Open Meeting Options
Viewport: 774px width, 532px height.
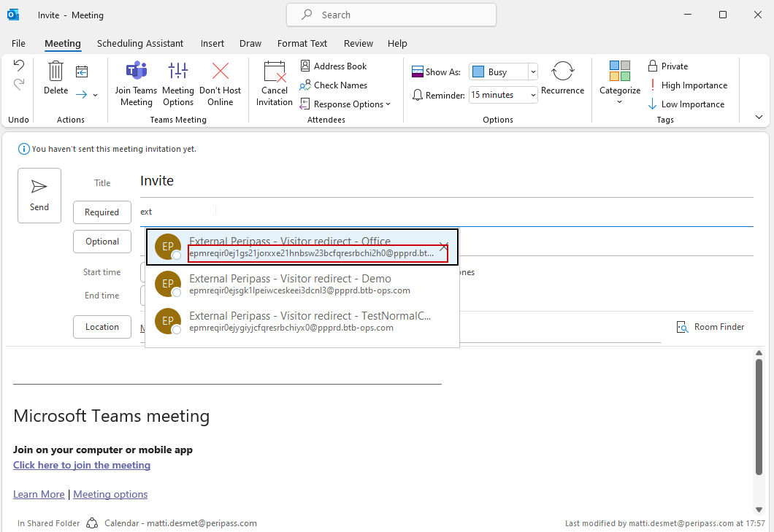(x=178, y=83)
